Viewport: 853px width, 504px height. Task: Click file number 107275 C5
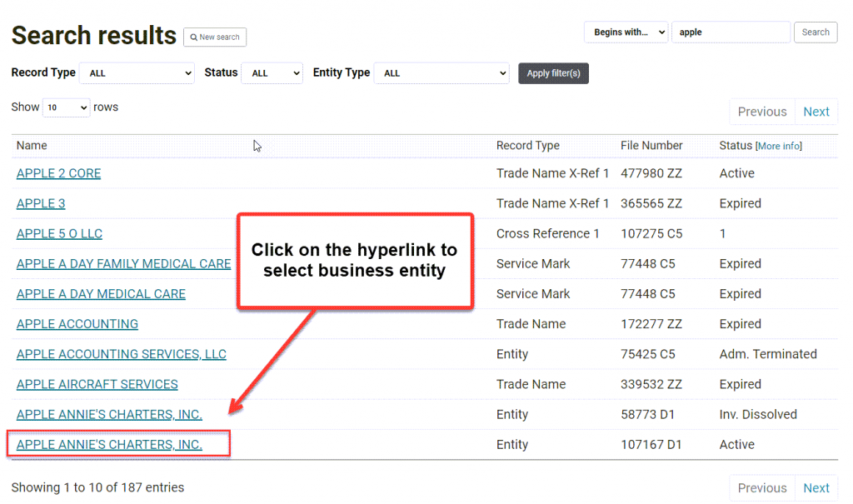[651, 233]
